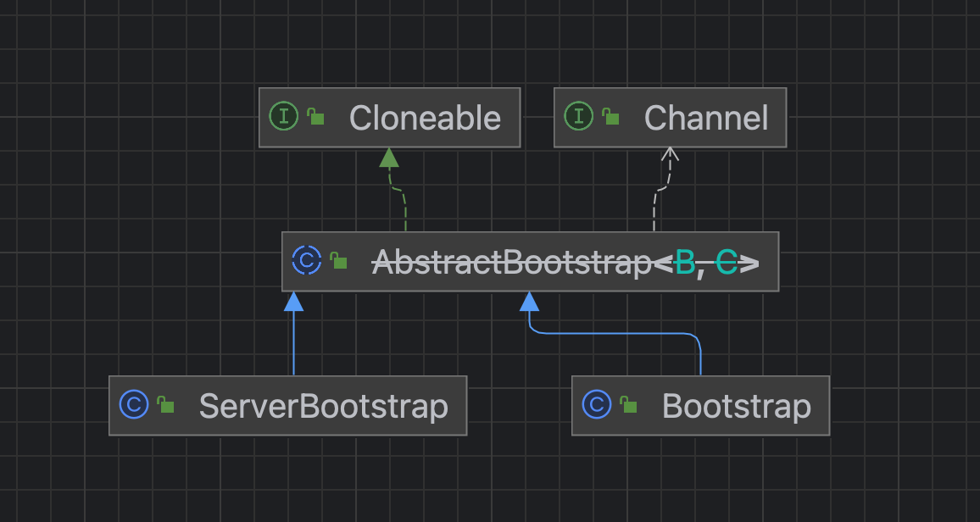Viewport: 980px width, 522px height.
Task: Click the interface icon on Cloneable node
Action: point(283,117)
